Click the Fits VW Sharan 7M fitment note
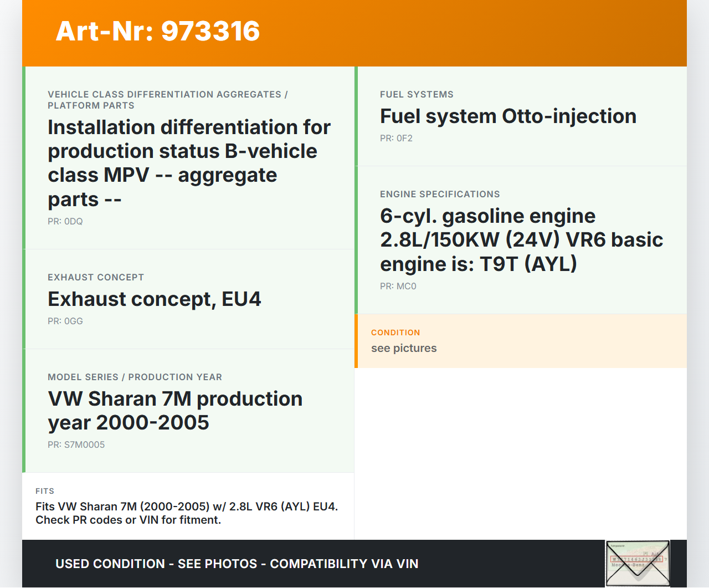This screenshot has width=709, height=588. (187, 513)
